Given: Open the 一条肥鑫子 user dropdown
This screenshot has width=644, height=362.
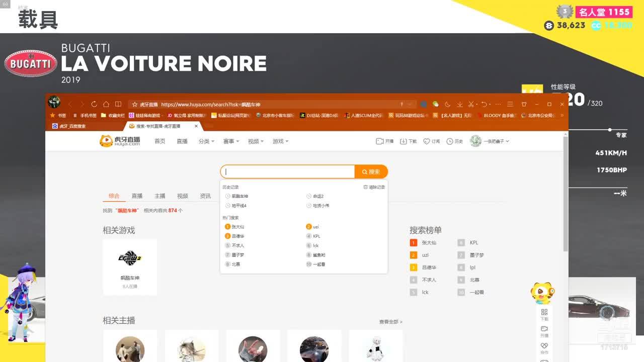Looking at the screenshot, I should tap(490, 141).
